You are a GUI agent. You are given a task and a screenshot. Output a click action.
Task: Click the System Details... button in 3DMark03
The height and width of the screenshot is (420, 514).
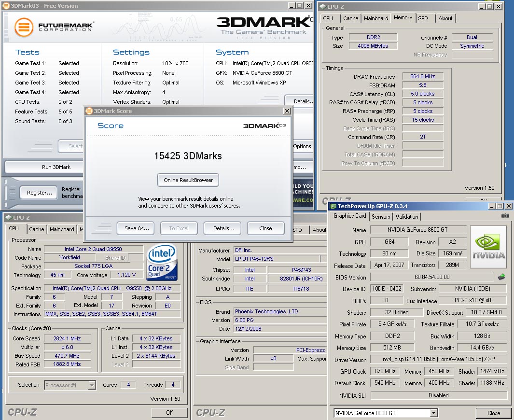pyautogui.click(x=299, y=101)
